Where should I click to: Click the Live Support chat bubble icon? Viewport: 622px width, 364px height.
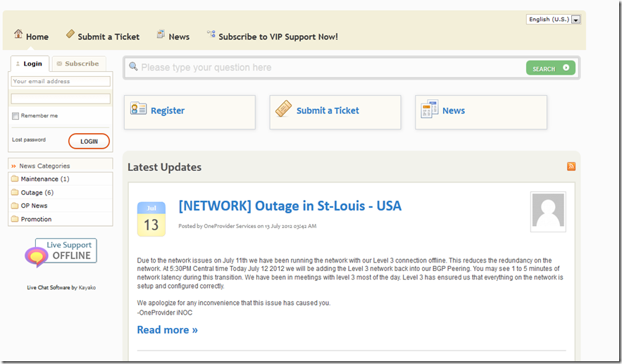click(37, 257)
